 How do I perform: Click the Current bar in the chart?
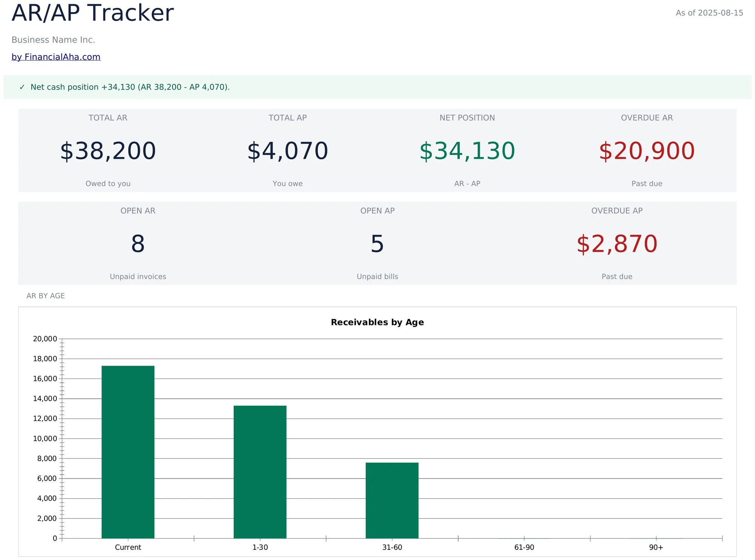click(128, 452)
